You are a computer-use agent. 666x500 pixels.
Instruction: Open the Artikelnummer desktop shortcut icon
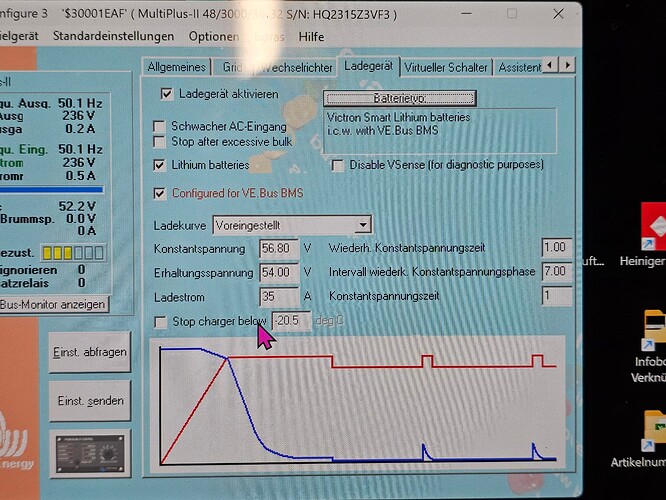pos(654,430)
